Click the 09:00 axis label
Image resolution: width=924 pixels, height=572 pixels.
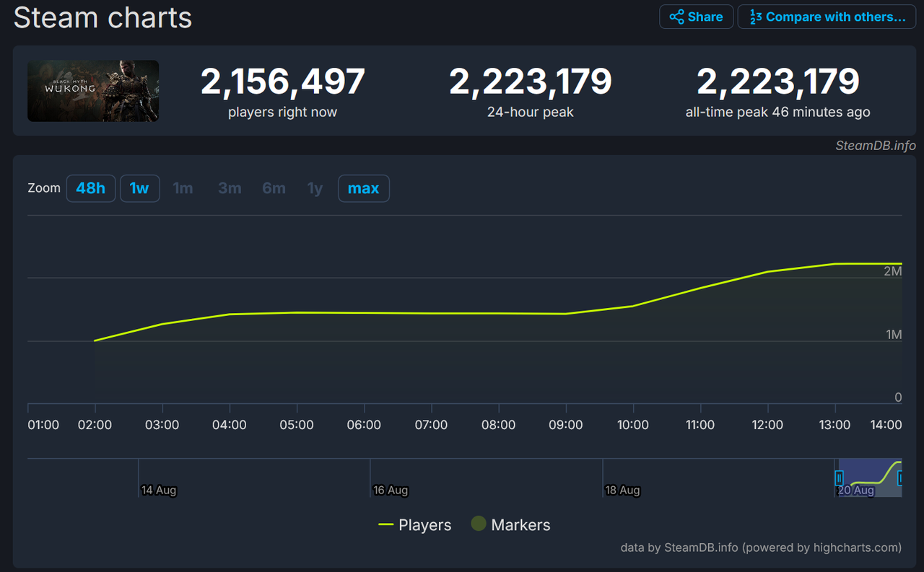565,425
